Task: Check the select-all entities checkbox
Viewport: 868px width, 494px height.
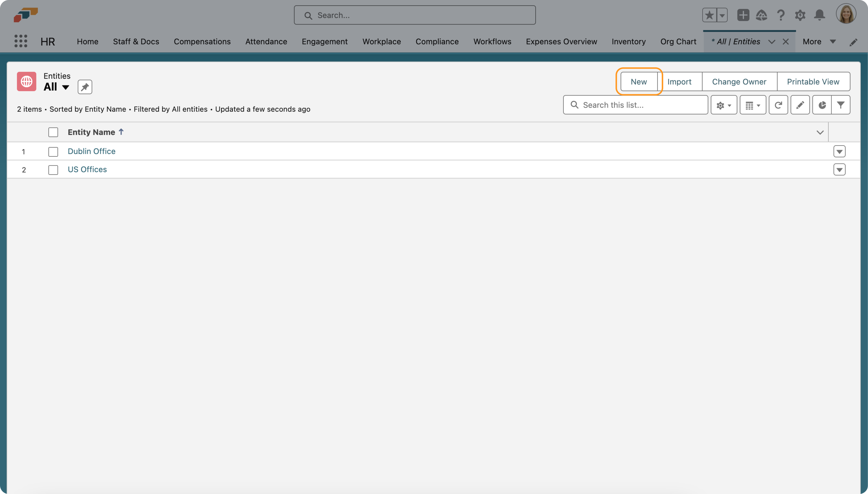Action: [x=53, y=132]
